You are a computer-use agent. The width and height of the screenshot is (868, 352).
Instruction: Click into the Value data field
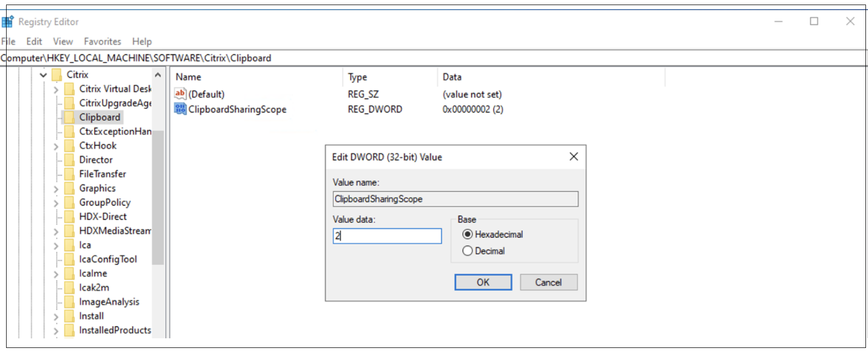387,236
